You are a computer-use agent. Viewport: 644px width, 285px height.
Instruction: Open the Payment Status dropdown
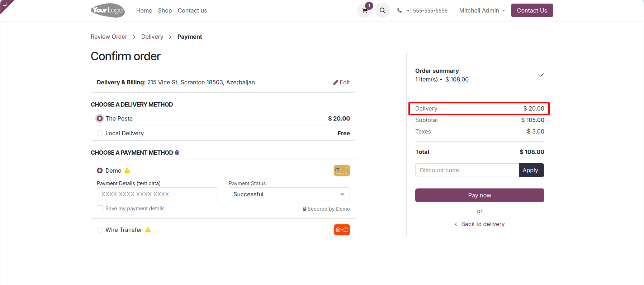289,194
